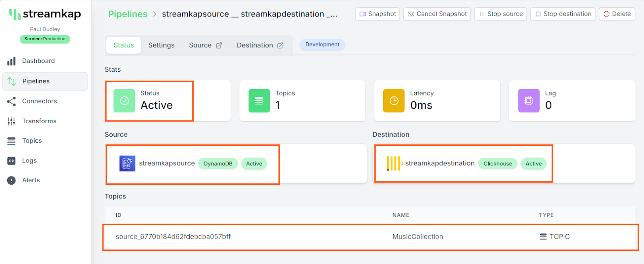Open Connectors in sidebar
The height and width of the screenshot is (264, 644).
(x=45, y=101)
